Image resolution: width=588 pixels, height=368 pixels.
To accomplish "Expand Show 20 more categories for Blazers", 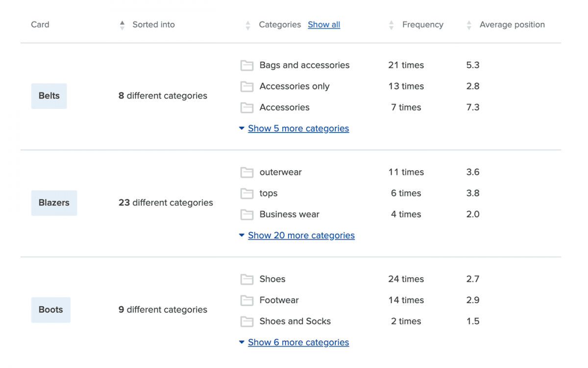I will 301,236.
